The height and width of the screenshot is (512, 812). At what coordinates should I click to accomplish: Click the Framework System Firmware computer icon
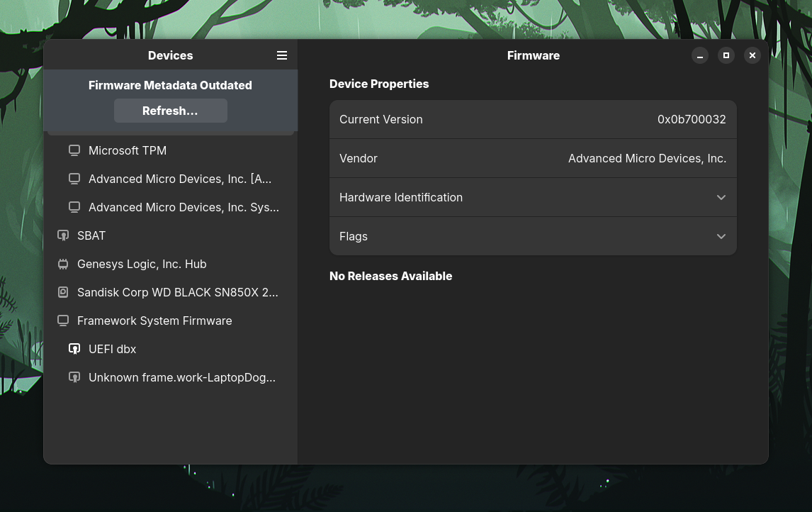coord(63,321)
